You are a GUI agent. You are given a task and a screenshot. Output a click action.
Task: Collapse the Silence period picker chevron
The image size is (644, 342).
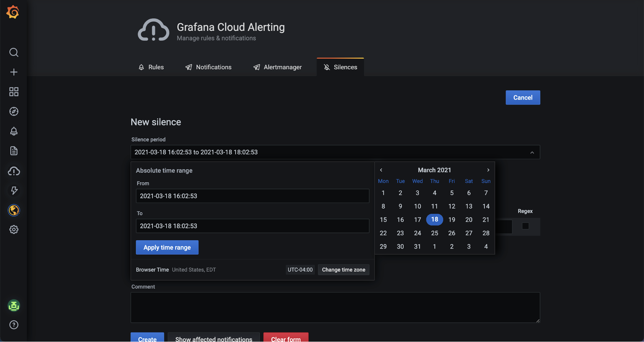532,152
